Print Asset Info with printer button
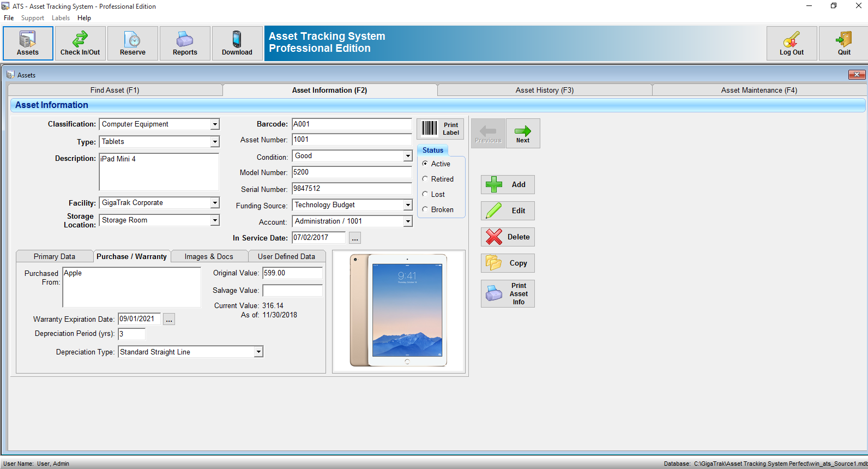 [508, 293]
